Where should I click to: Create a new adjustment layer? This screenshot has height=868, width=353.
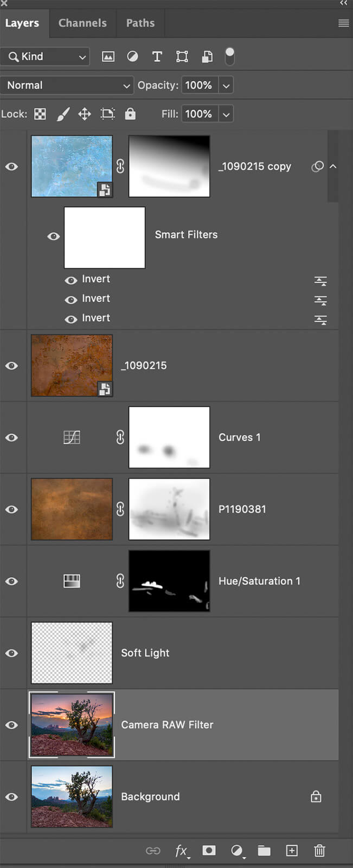[x=236, y=850]
